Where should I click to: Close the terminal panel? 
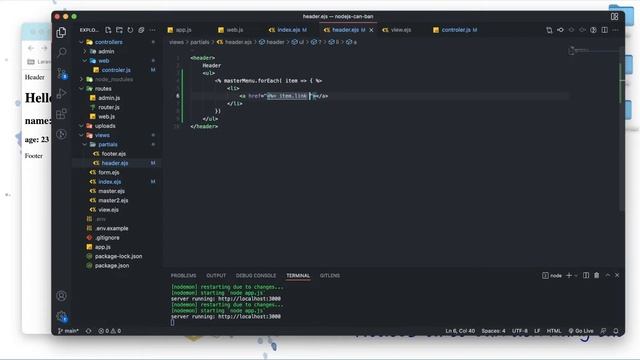pos(617,276)
